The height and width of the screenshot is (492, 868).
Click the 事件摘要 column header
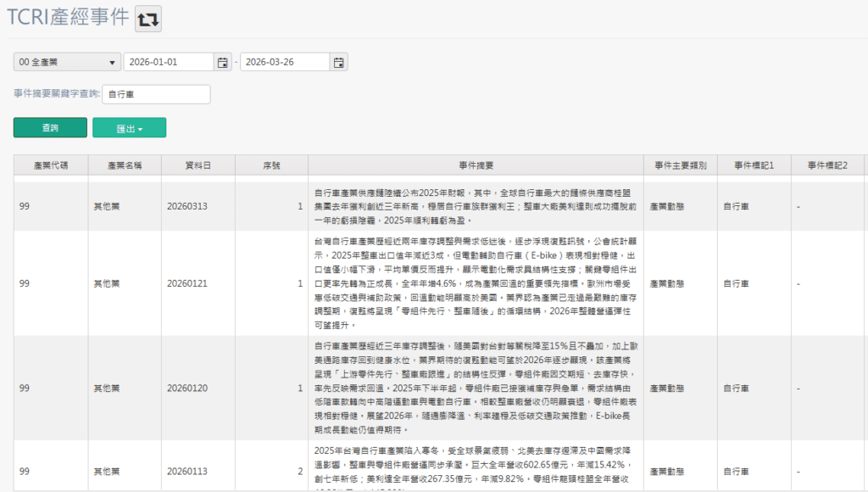pos(478,165)
